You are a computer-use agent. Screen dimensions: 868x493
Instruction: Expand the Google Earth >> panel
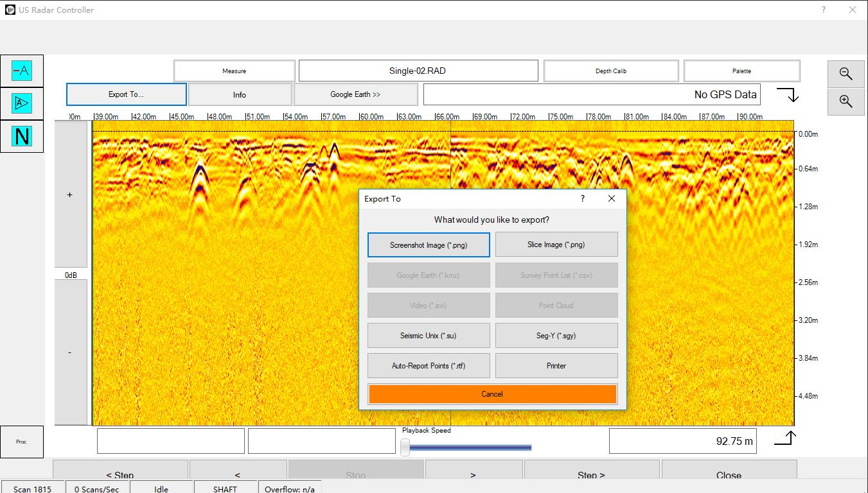(355, 94)
